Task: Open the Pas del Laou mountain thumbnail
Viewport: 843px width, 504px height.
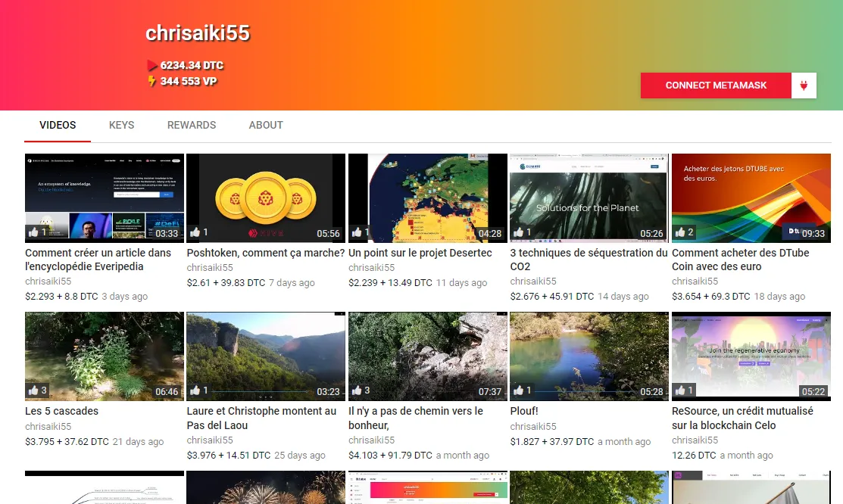Action: click(266, 356)
